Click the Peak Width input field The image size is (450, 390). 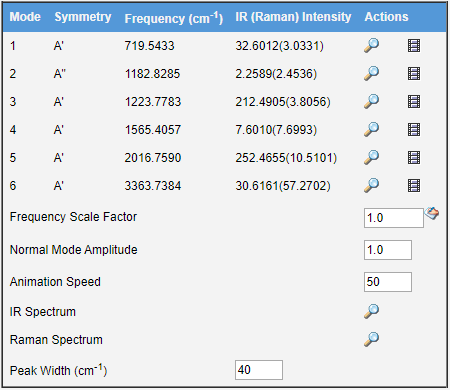pyautogui.click(x=259, y=370)
